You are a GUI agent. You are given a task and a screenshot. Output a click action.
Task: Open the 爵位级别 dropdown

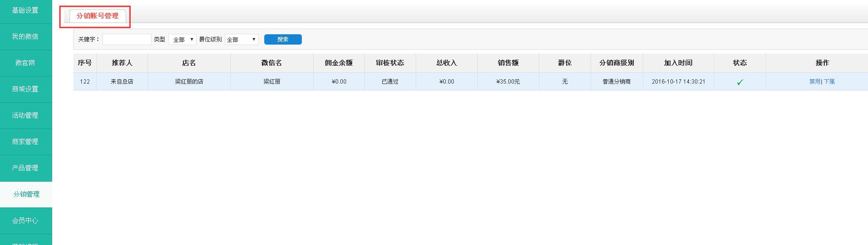pyautogui.click(x=241, y=40)
